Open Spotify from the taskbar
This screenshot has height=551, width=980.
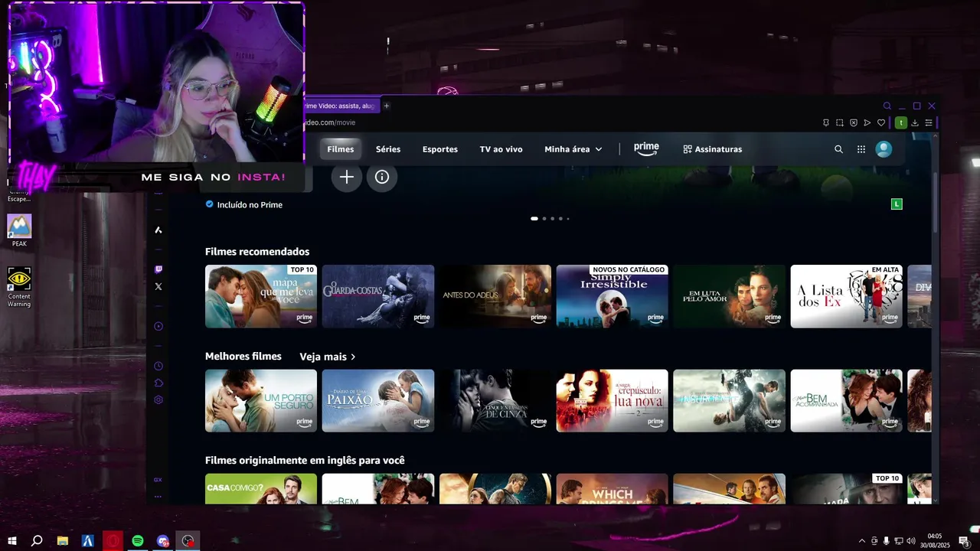coord(138,541)
